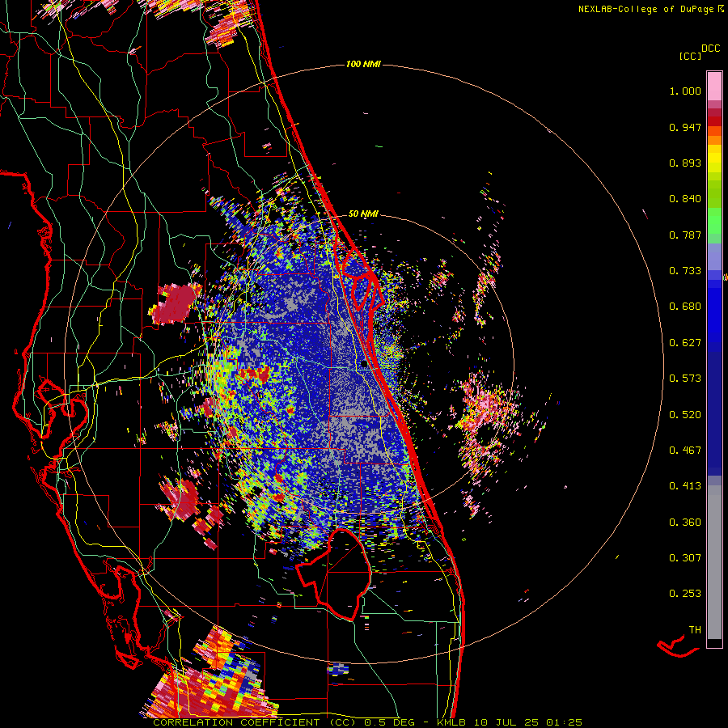Click the 50 NMI range ring label
Screen dimensions: 728x728
363,214
